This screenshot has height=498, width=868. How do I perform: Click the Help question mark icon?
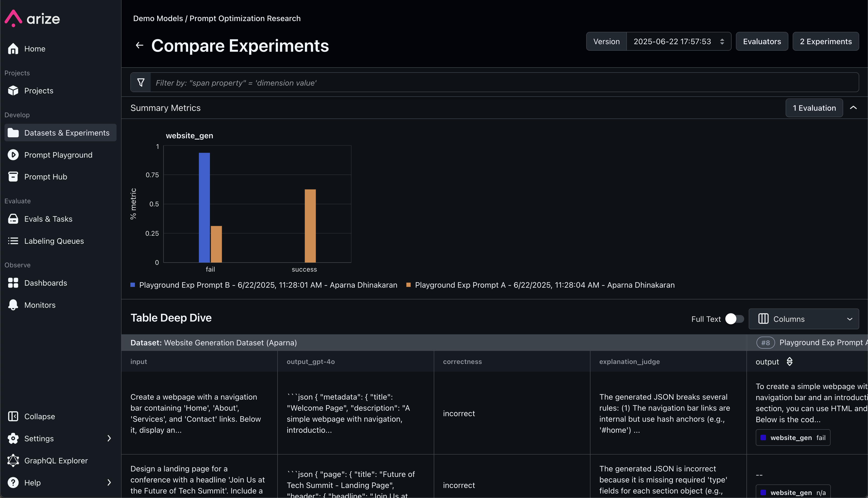[x=13, y=483]
